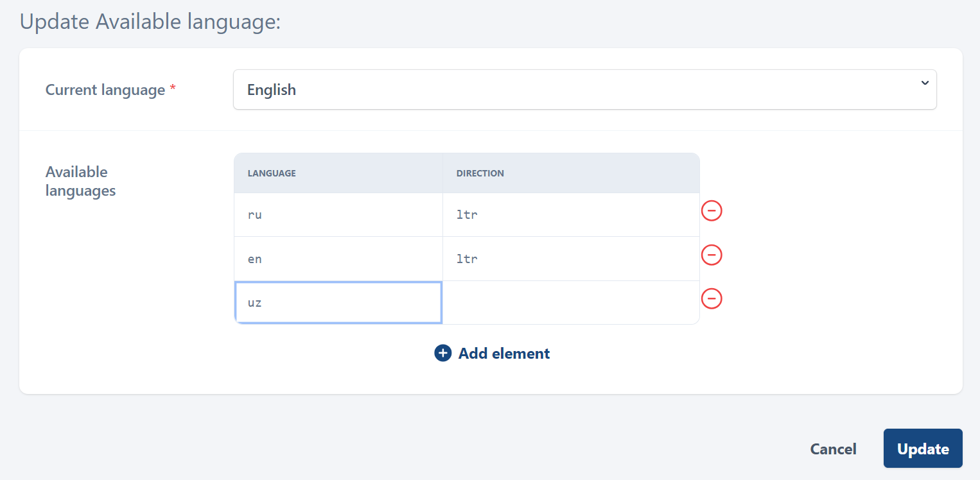Click the DIRECTION column header
This screenshot has height=480, width=980.
480,173
